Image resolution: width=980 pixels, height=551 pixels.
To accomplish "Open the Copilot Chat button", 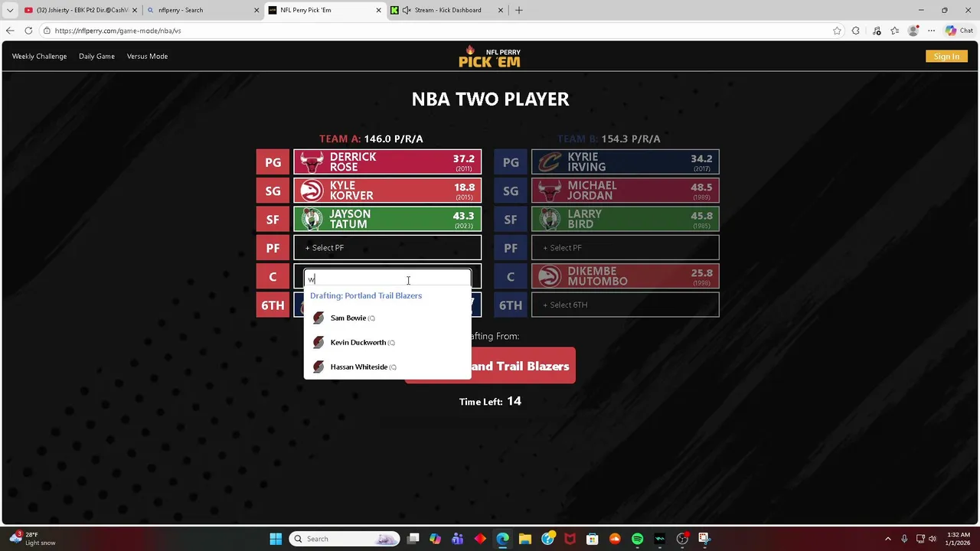I will click(x=959, y=31).
